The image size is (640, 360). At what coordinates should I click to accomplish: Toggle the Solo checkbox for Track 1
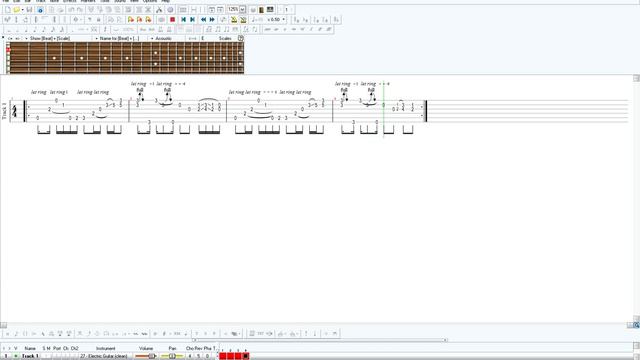click(44, 356)
